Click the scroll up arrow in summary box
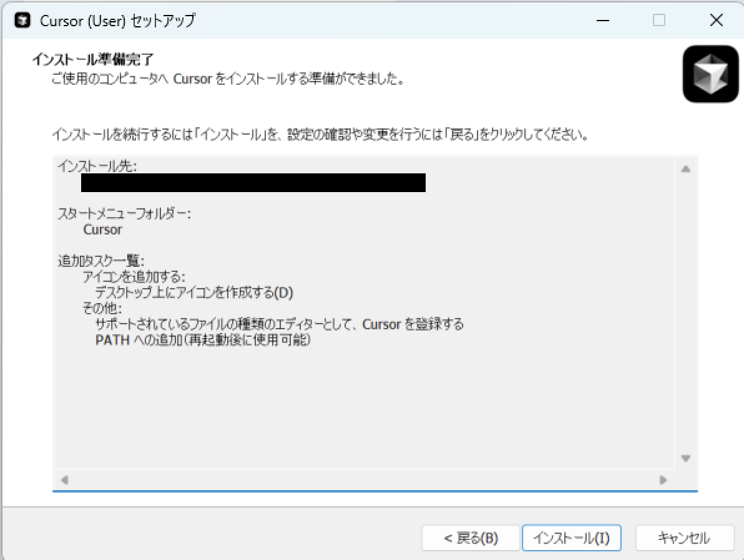Viewport: 744px width, 560px height. click(x=685, y=169)
